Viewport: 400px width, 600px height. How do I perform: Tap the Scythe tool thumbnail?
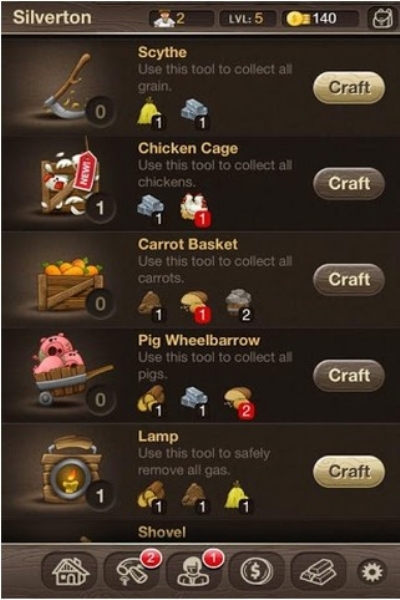click(x=69, y=88)
